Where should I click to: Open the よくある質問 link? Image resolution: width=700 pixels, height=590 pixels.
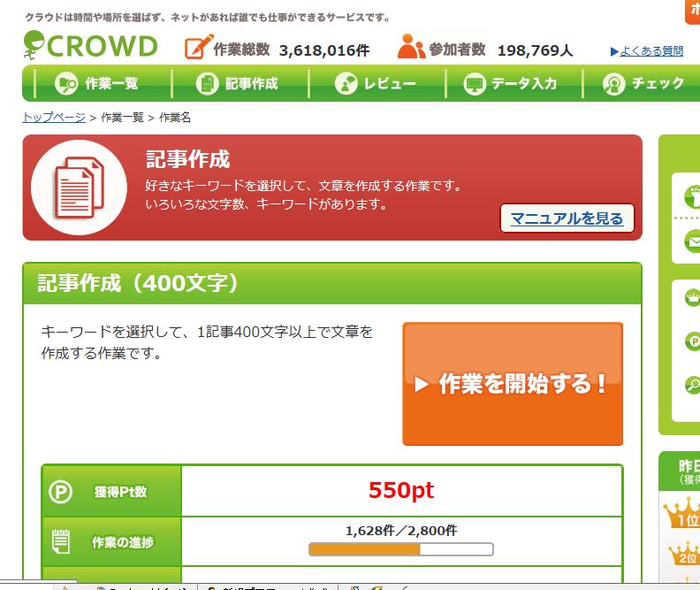click(x=647, y=51)
